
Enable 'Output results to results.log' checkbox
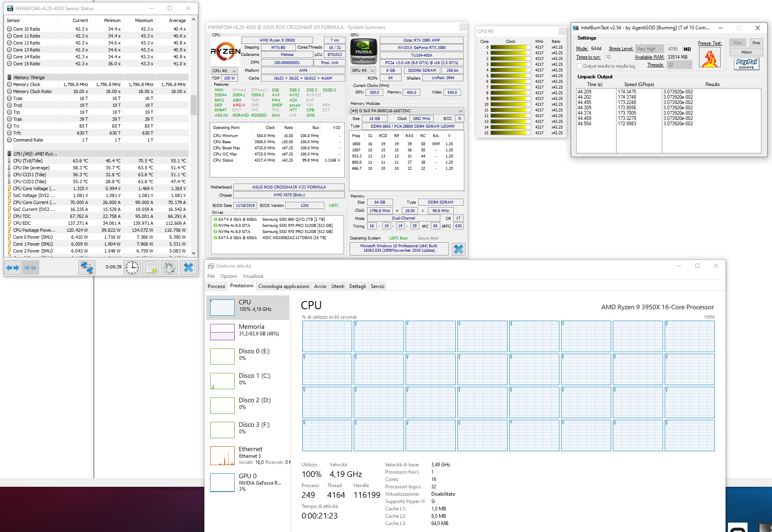pos(579,66)
